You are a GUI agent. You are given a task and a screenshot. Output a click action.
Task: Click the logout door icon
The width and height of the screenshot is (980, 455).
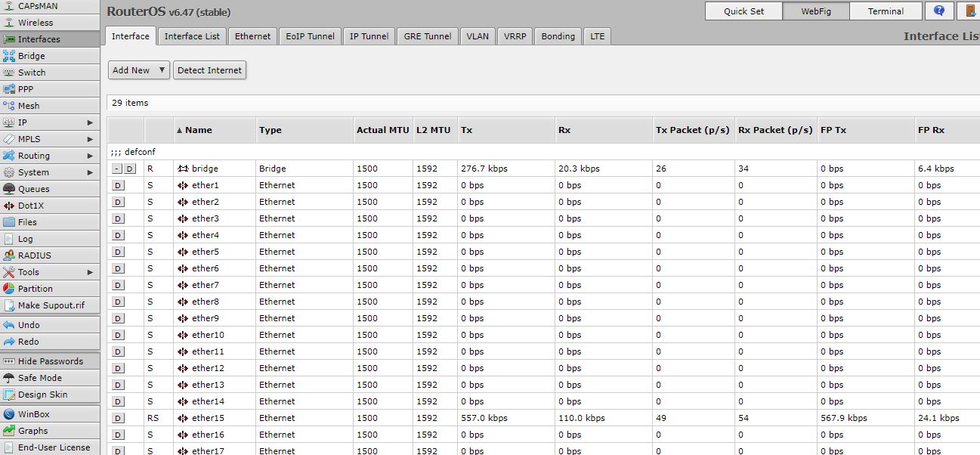coord(970,11)
